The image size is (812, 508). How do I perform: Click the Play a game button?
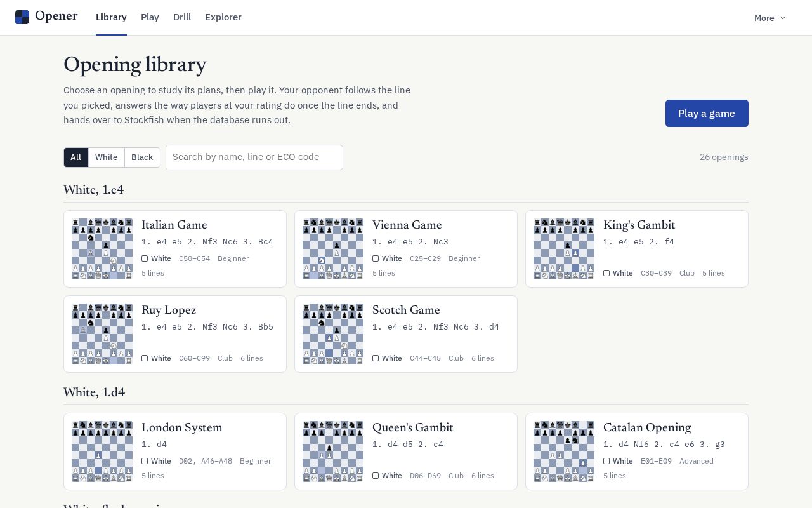pyautogui.click(x=707, y=113)
